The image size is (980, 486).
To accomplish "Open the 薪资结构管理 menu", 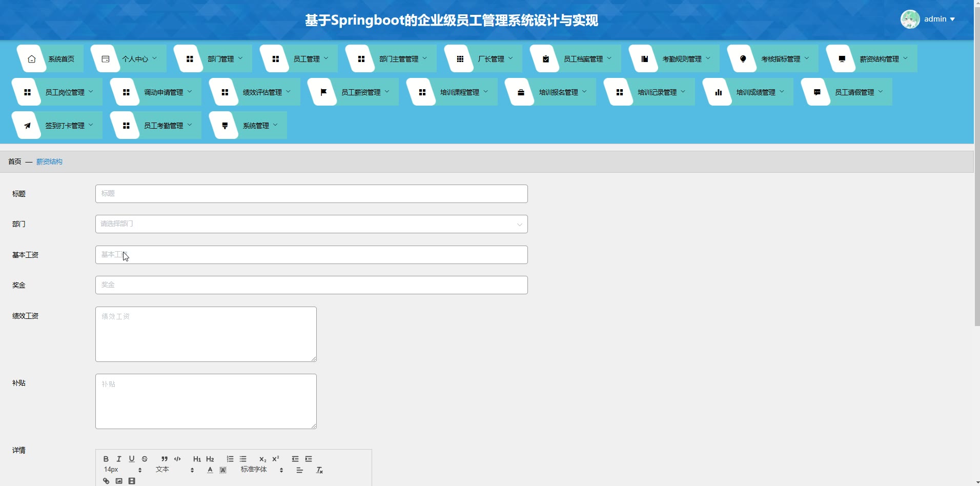I will (x=871, y=59).
